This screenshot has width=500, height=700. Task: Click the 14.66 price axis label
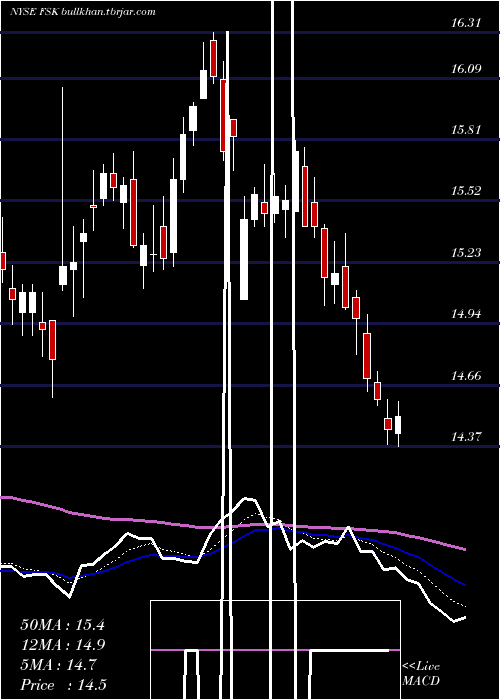(x=466, y=375)
